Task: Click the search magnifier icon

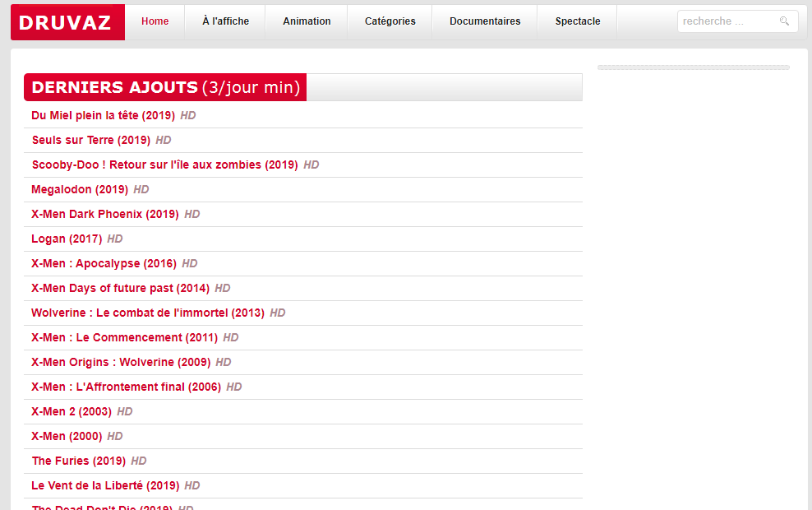Action: click(x=784, y=21)
